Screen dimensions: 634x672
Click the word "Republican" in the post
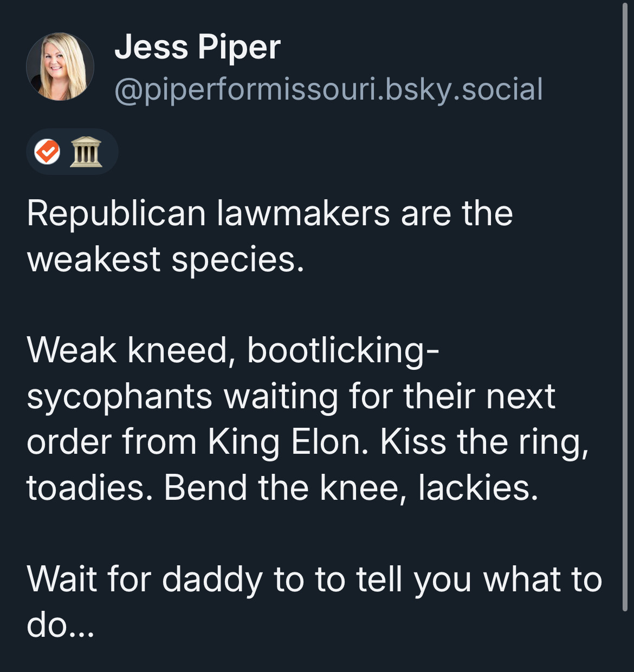tap(116, 213)
